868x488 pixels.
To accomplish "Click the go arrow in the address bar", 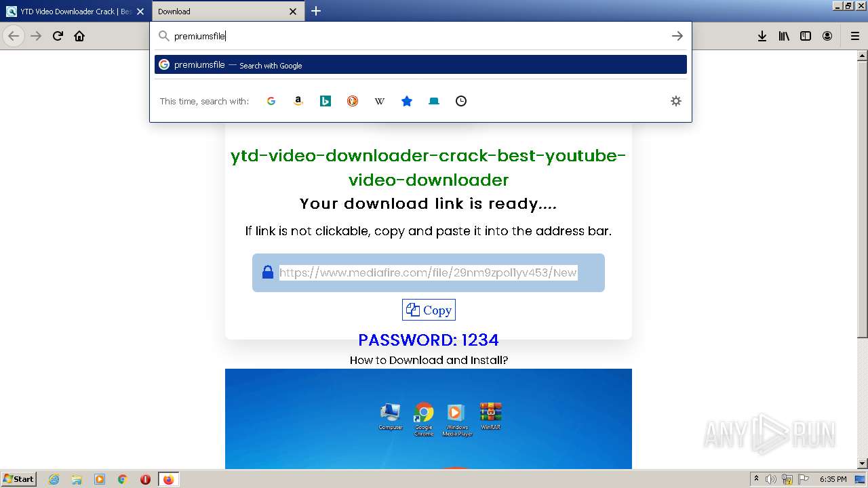I will (x=677, y=36).
